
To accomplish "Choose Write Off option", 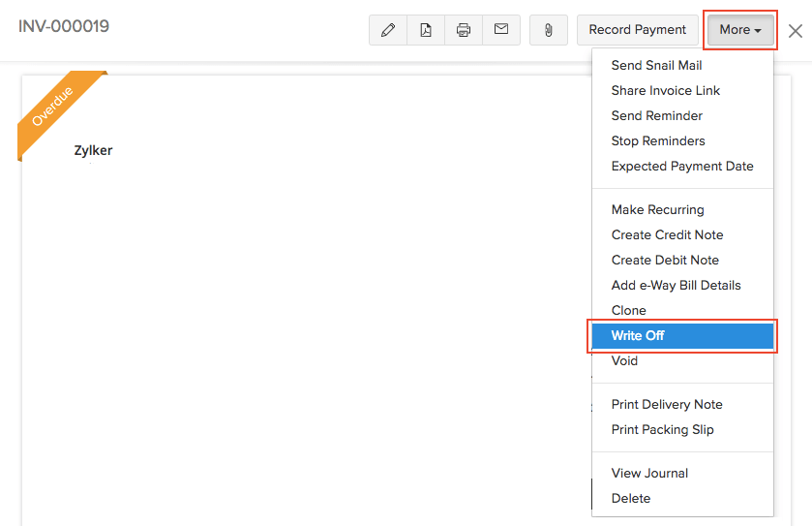I will pyautogui.click(x=682, y=336).
